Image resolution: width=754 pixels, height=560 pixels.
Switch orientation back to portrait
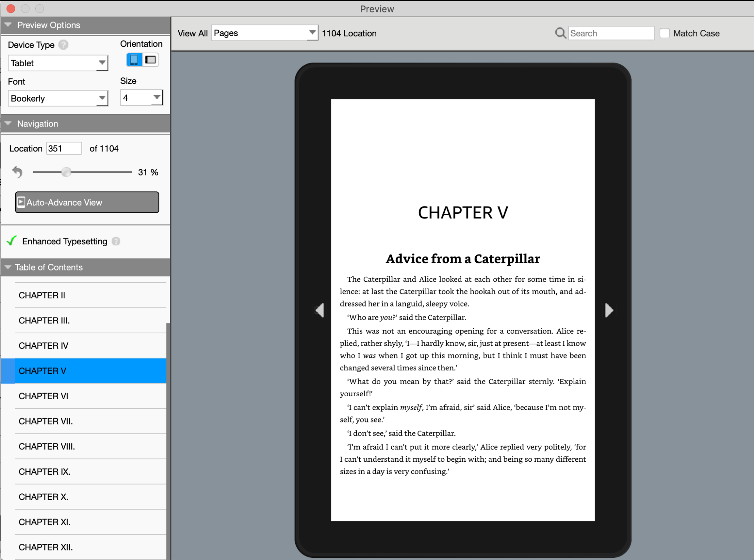pos(134,60)
